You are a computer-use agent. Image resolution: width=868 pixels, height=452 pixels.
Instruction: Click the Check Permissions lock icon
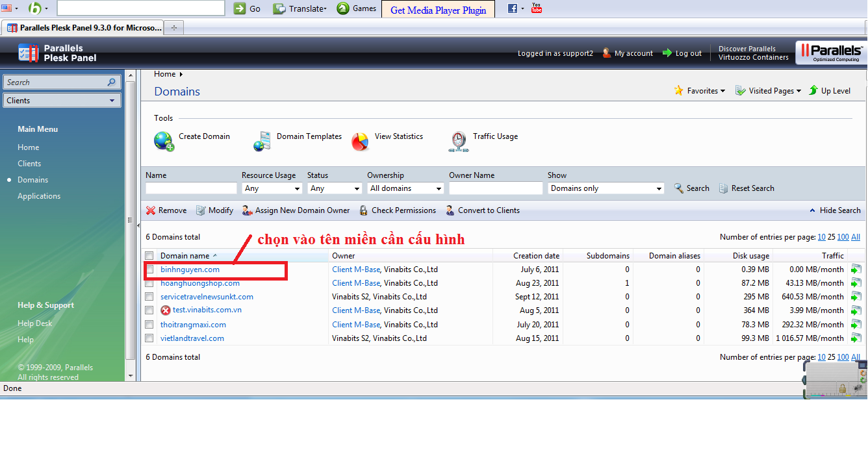click(364, 210)
